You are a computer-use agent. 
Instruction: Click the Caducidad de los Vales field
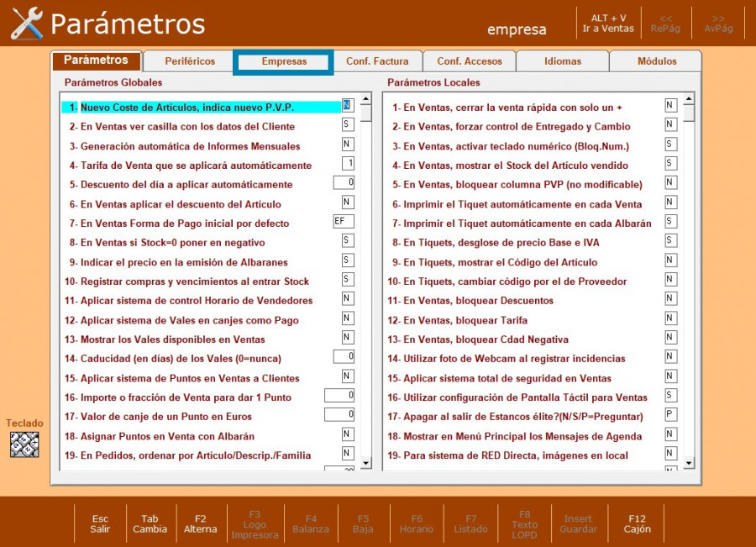click(x=344, y=357)
